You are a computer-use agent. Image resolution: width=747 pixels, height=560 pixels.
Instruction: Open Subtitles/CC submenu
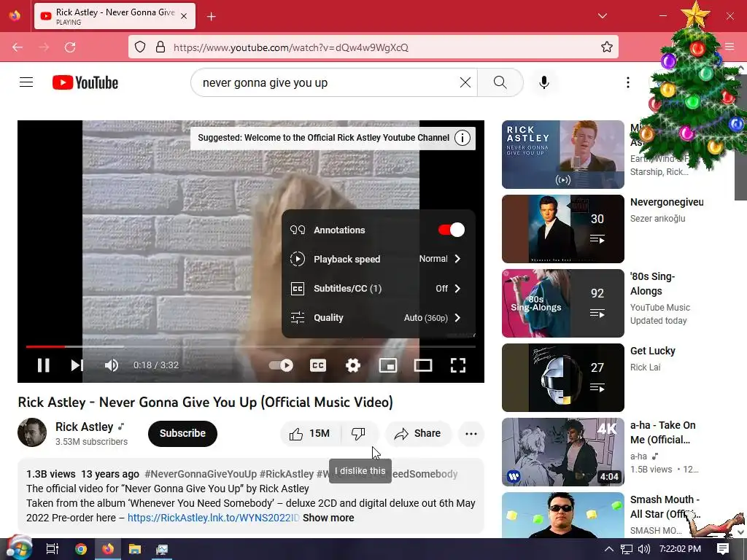tap(379, 289)
